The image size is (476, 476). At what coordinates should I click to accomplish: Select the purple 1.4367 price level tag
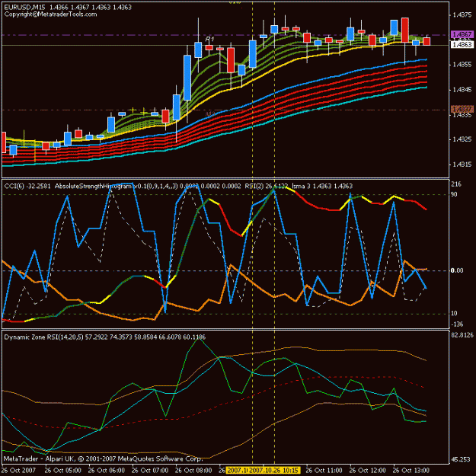(462, 34)
